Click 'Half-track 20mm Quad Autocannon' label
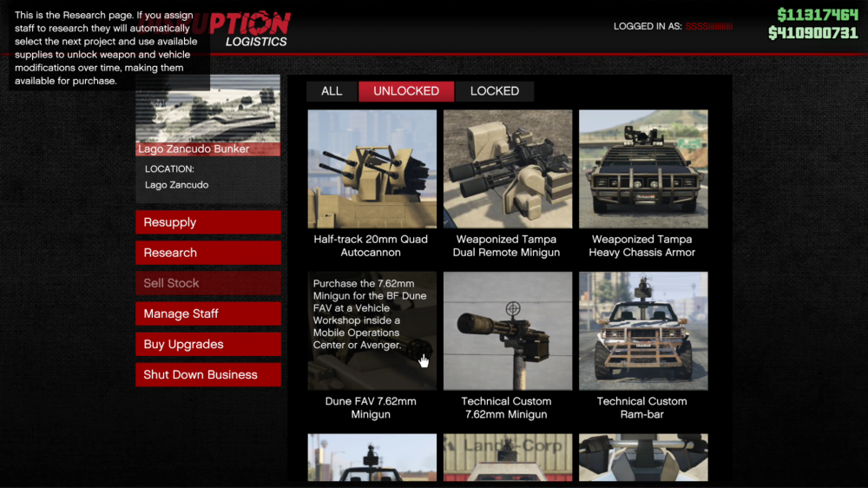This screenshot has width=868, height=488. click(x=371, y=246)
